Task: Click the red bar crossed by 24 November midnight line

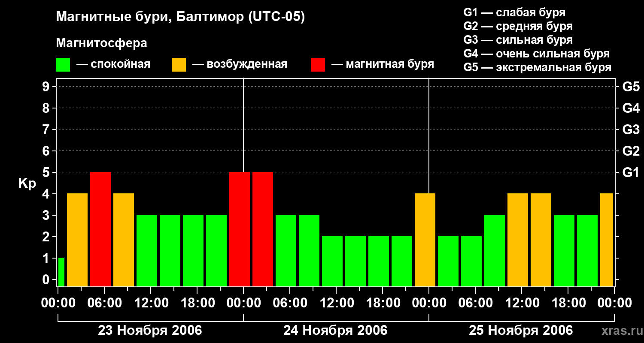Action: pyautogui.click(x=240, y=229)
